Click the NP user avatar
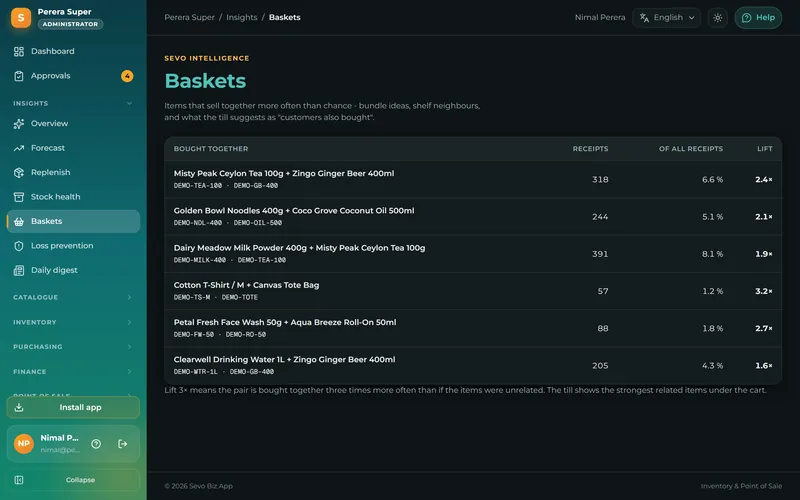800x500 pixels. point(23,443)
